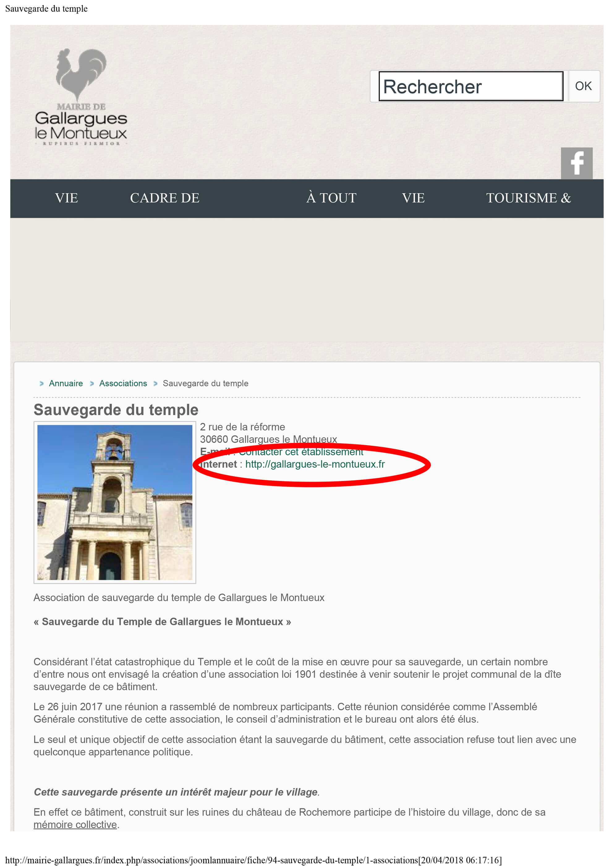Select the À TOUT menu item
612x868 pixels.
coord(331,198)
